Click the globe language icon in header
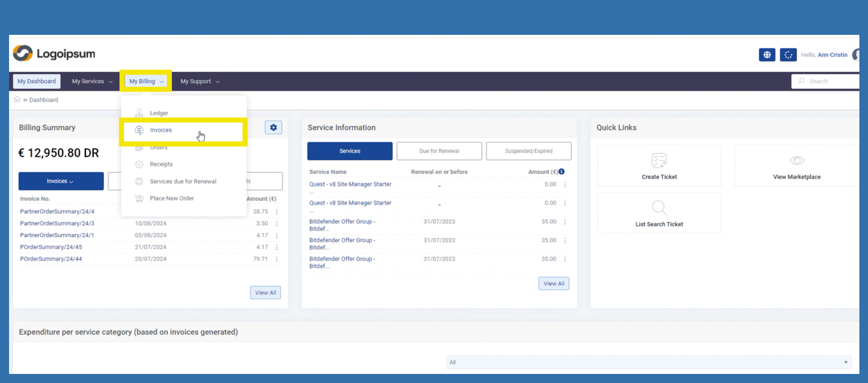The image size is (868, 383). [x=767, y=55]
